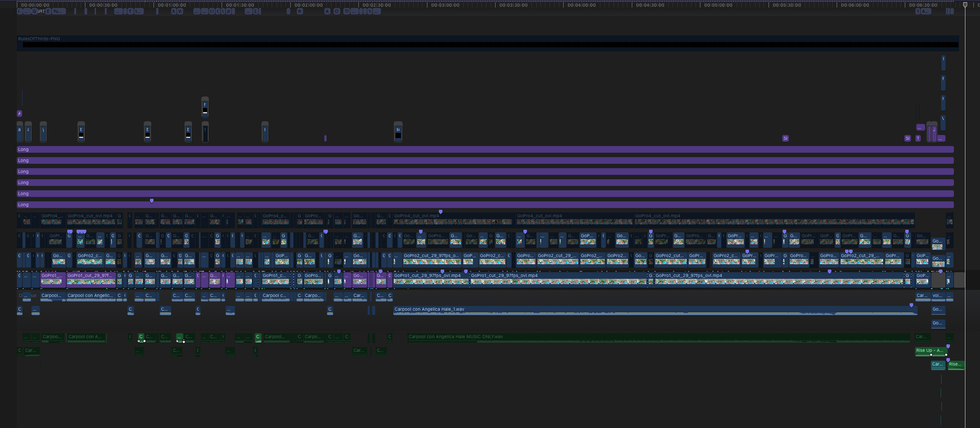This screenshot has width=980, height=428.
Task: Click the marker on the Long clip
Action: (x=152, y=201)
